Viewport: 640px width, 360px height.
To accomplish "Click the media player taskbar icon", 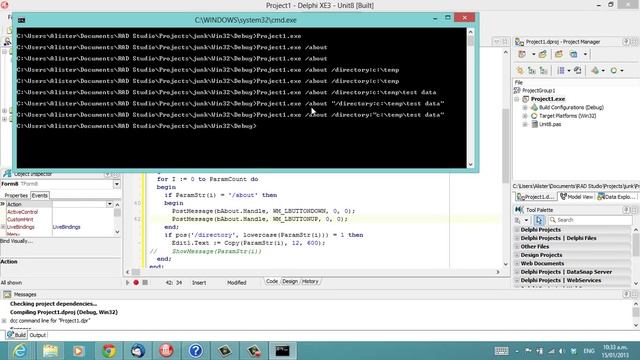I will [79, 351].
